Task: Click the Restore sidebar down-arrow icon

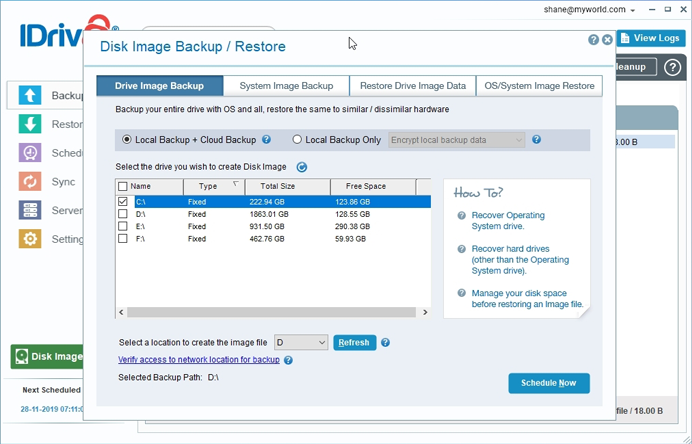Action: [30, 124]
